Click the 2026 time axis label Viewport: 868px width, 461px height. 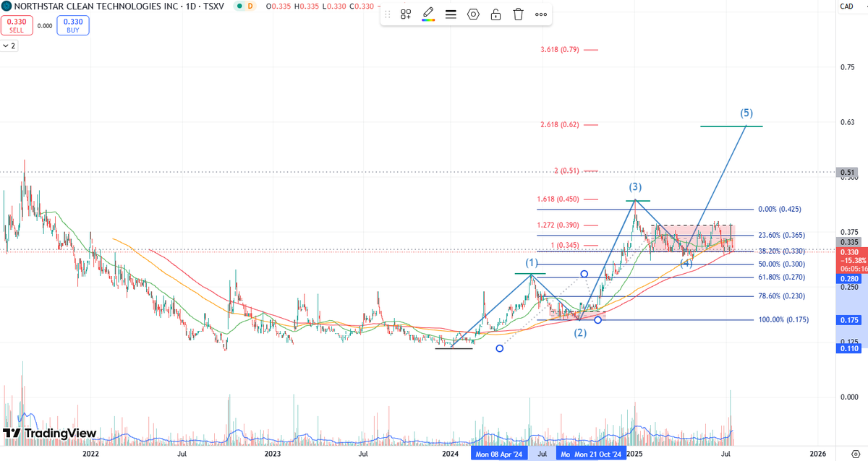(818, 454)
